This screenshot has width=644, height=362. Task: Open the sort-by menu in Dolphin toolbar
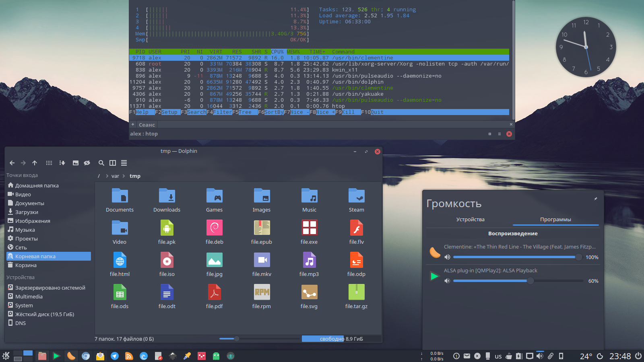point(62,163)
